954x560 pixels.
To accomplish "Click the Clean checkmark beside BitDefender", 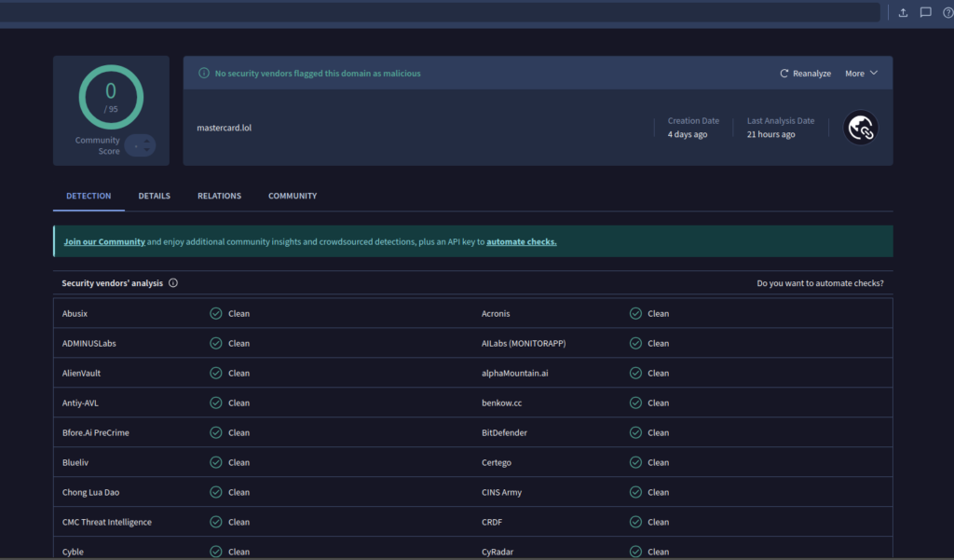I will pyautogui.click(x=635, y=432).
